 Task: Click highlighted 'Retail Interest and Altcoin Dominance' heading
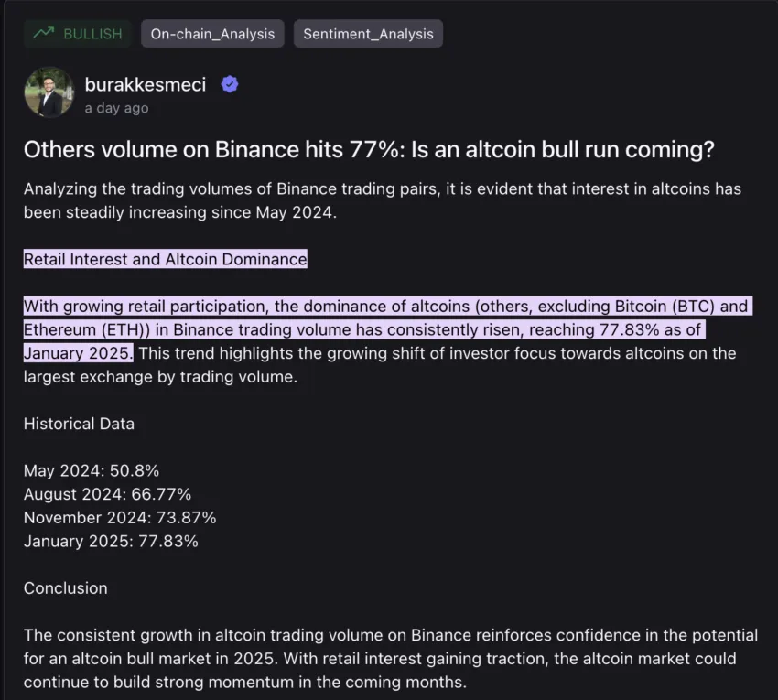pos(166,259)
